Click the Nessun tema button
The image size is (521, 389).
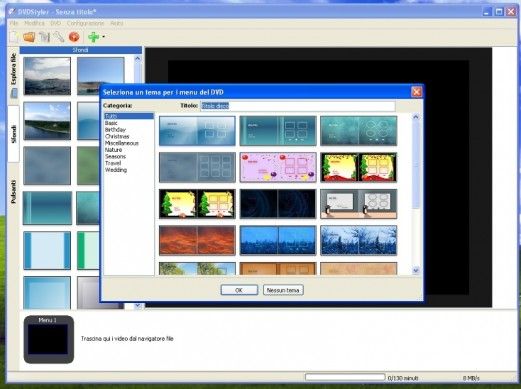pos(283,290)
